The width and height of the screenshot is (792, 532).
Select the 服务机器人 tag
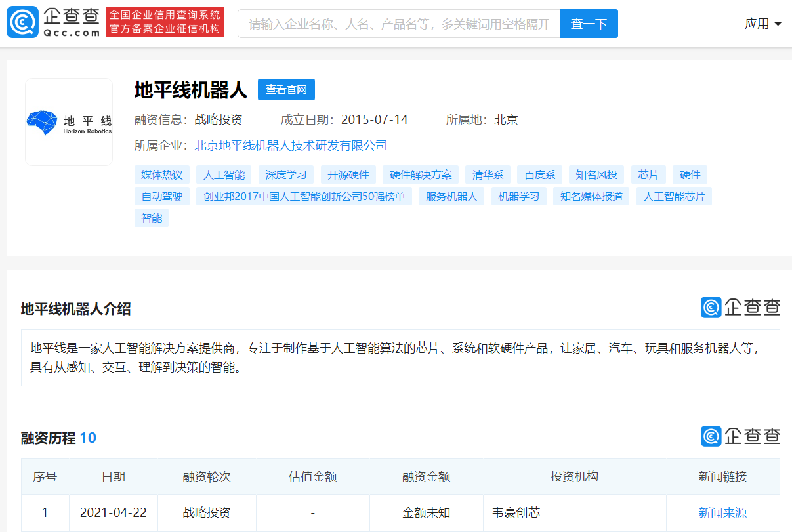tap(451, 196)
